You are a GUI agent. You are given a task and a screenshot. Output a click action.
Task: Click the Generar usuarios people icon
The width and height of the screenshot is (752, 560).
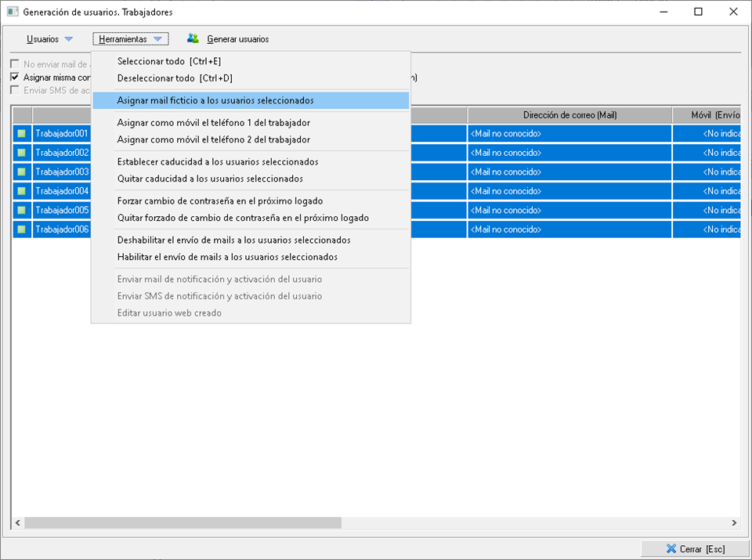pos(193,38)
